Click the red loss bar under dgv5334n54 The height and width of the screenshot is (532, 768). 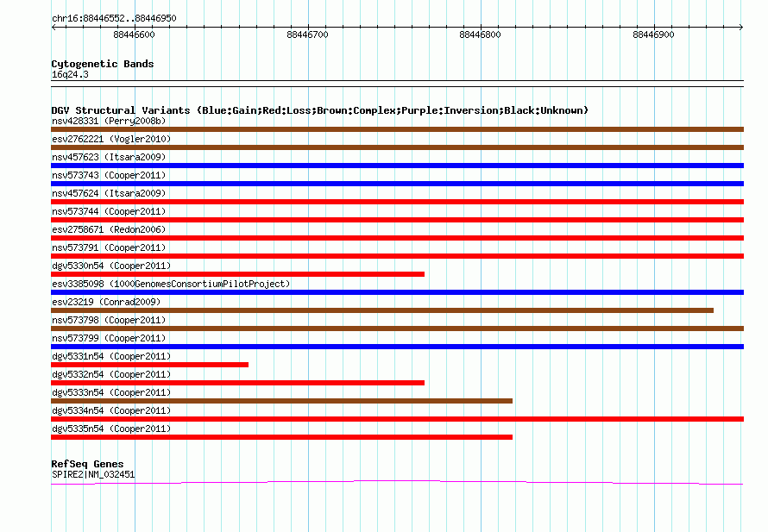397,419
